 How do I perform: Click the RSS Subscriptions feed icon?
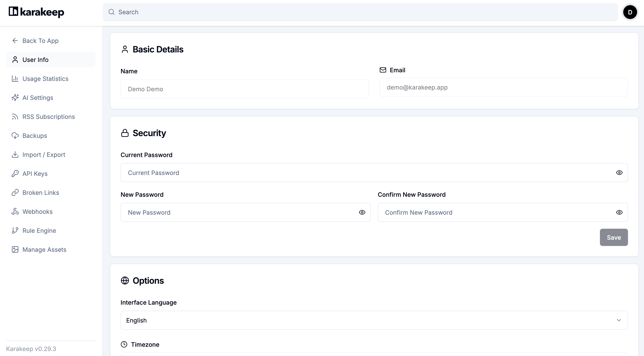click(x=15, y=117)
